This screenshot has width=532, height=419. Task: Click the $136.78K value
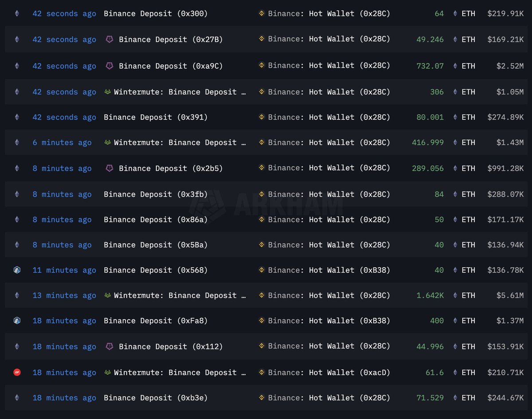(505, 270)
